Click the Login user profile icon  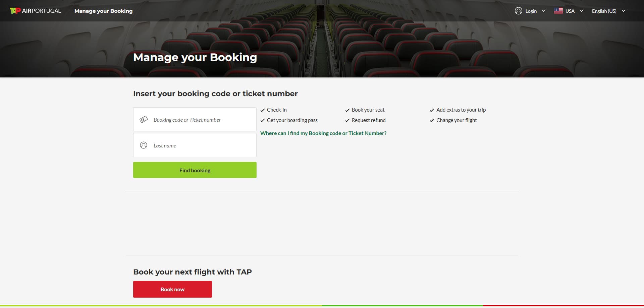(518, 11)
